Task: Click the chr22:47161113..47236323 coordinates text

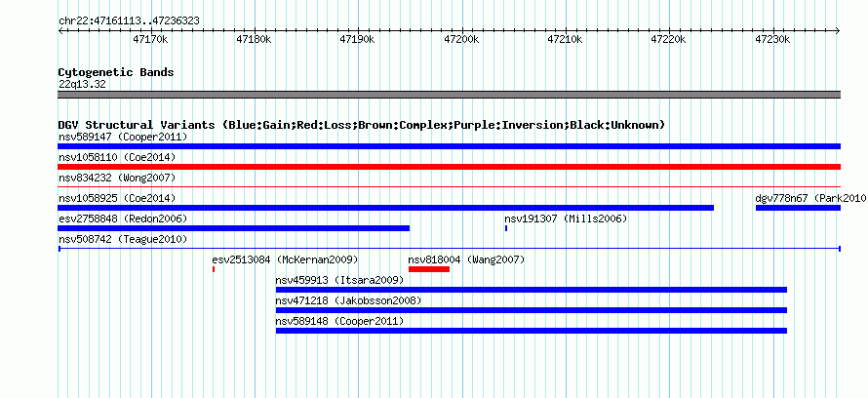Action: [129, 21]
